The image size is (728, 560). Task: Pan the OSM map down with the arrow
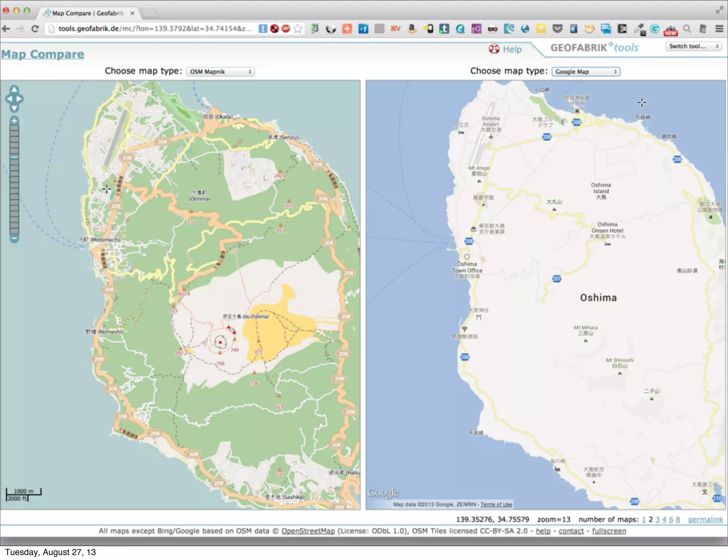(14, 108)
